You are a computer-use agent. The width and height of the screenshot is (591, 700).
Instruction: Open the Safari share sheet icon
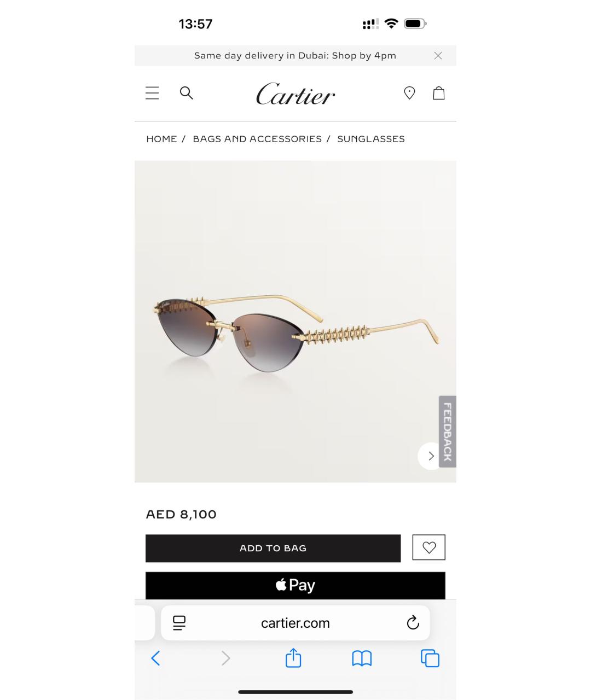[293, 657]
